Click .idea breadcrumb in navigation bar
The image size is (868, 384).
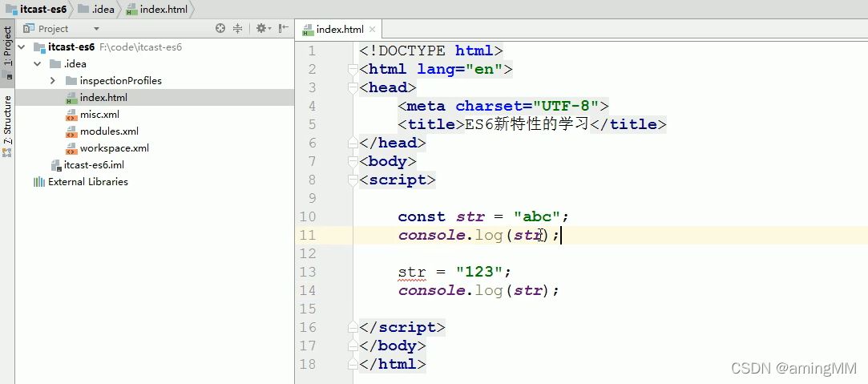(95, 9)
